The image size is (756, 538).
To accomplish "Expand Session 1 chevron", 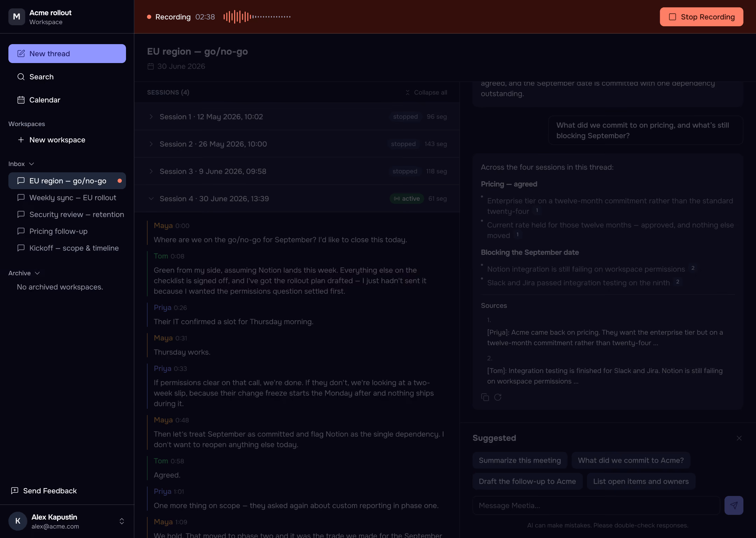I will click(x=151, y=117).
